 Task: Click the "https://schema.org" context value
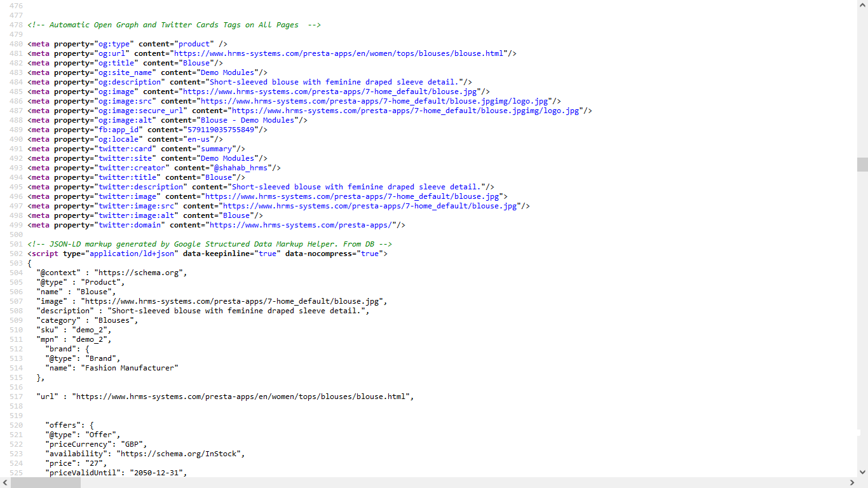click(140, 273)
